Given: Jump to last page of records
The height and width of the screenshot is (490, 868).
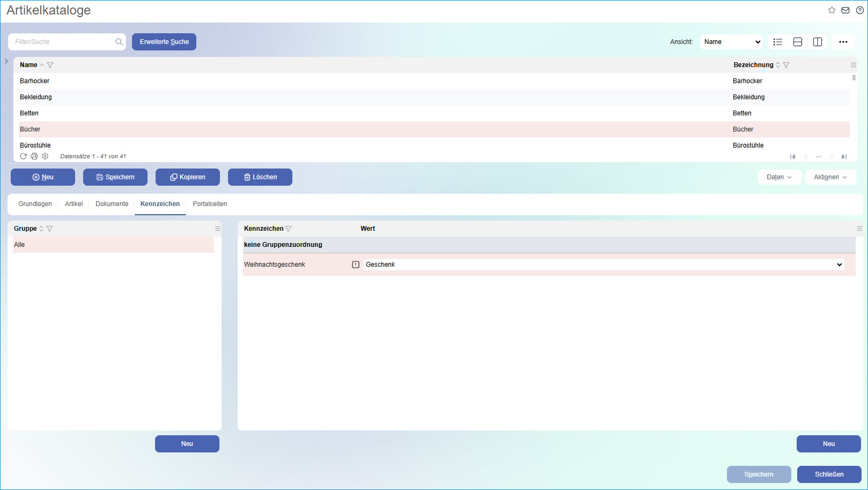Looking at the screenshot, I should point(844,157).
